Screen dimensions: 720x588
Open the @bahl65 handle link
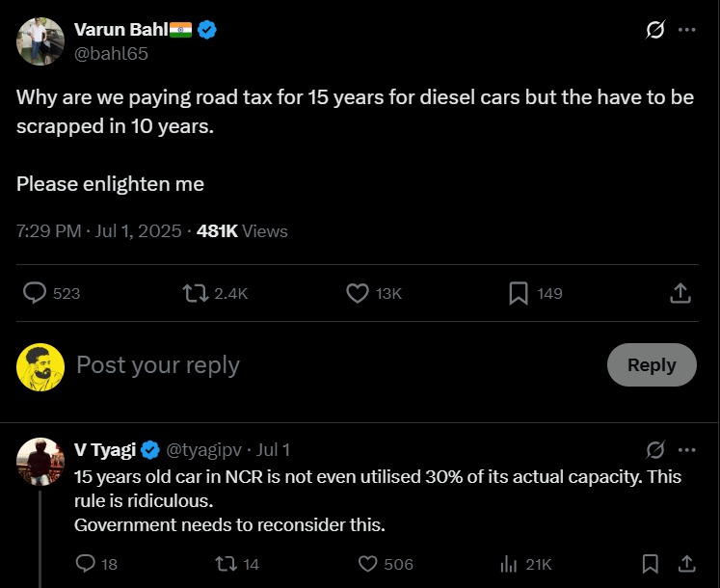(x=111, y=54)
